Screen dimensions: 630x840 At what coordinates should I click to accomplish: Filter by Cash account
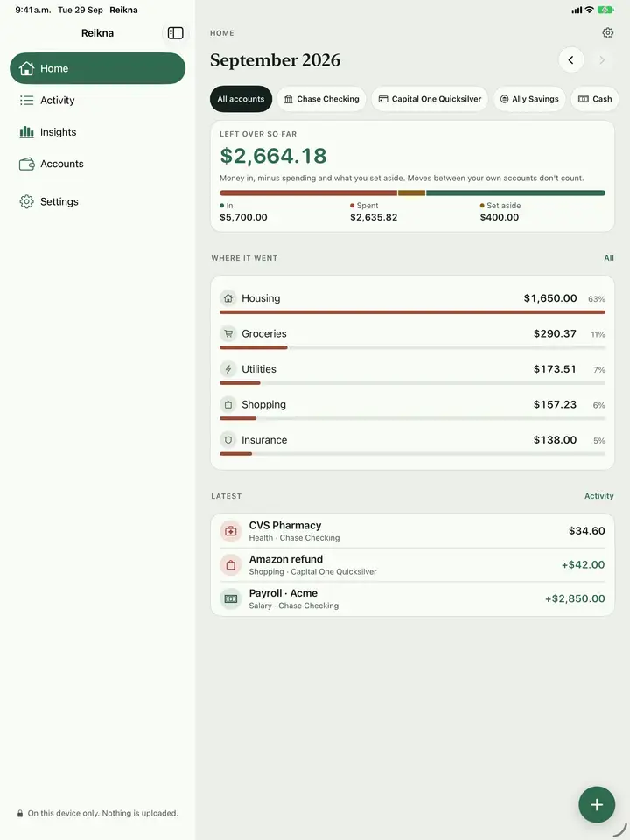point(595,99)
